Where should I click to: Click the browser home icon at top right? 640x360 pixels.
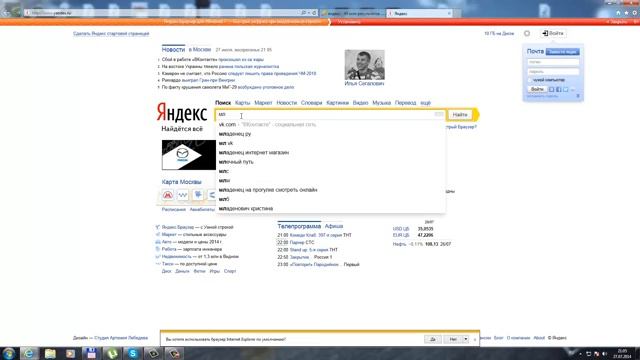coord(618,13)
